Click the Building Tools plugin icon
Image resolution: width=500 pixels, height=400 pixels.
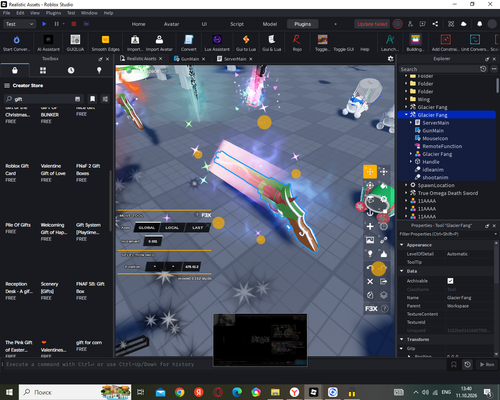(415, 40)
